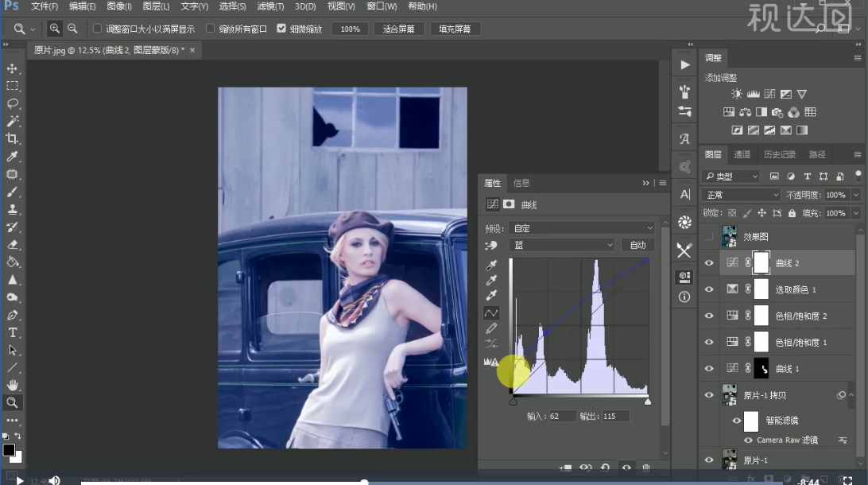The height and width of the screenshot is (485, 868).
Task: Hide the 曲线 2 layer
Action: tap(709, 263)
